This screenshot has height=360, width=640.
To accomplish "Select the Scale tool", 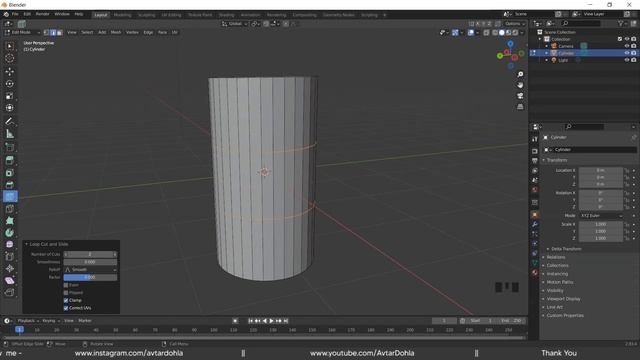I will coord(9,96).
